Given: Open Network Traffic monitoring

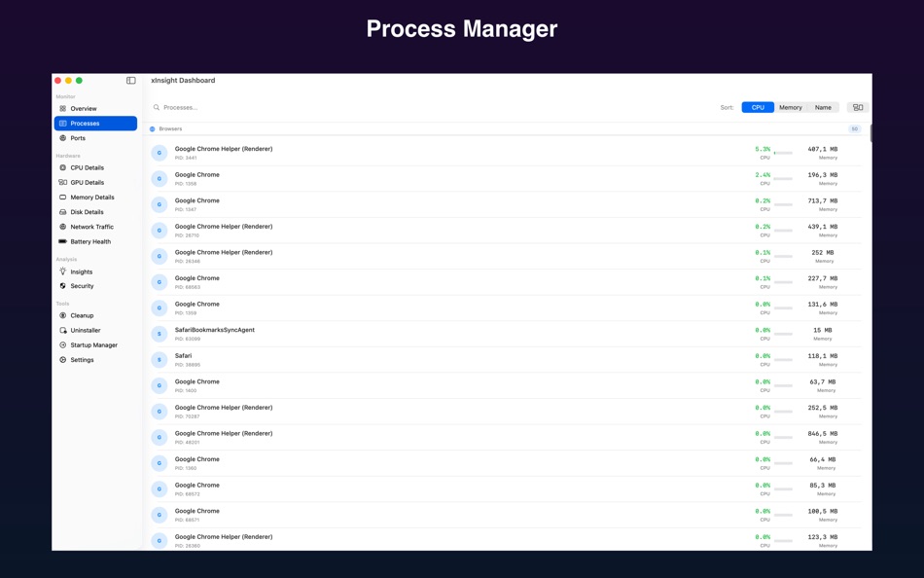Looking at the screenshot, I should (x=89, y=227).
